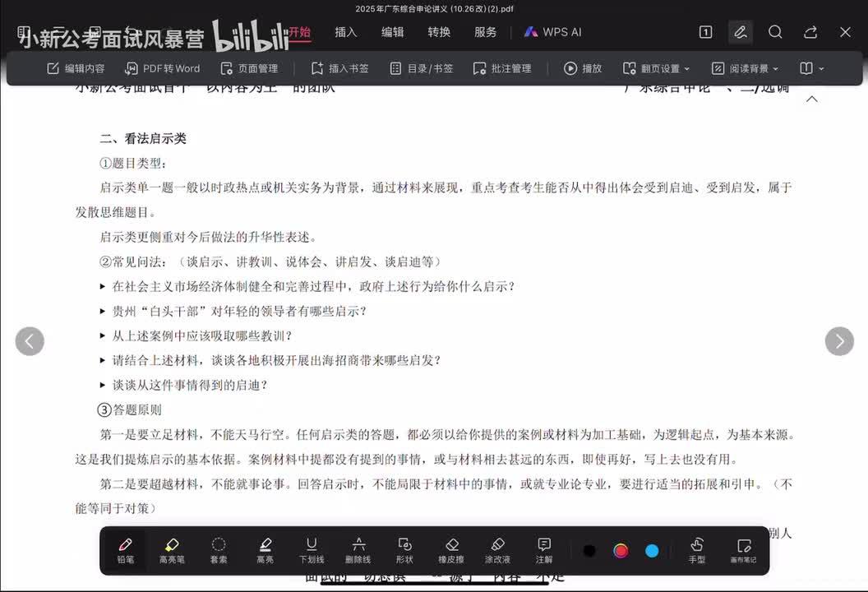Go to next page with right arrow
The height and width of the screenshot is (592, 868).
click(839, 341)
